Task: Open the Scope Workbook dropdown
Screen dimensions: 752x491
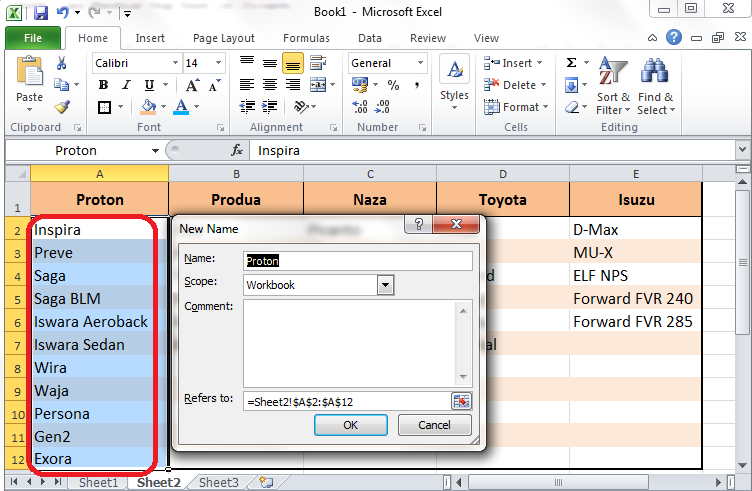Action: tap(385, 285)
